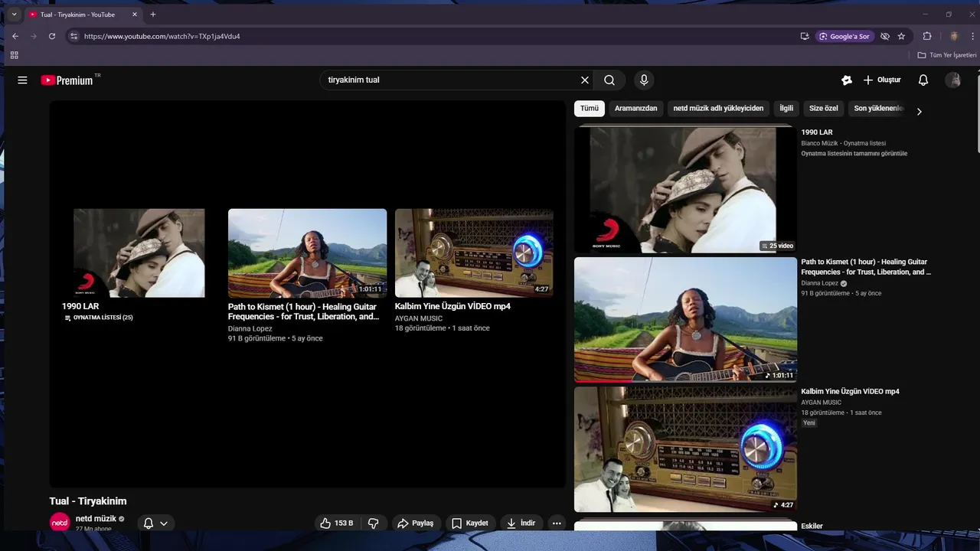The width and height of the screenshot is (980, 551).
Task: Open the icon left of Oluştur
Action: pos(846,80)
